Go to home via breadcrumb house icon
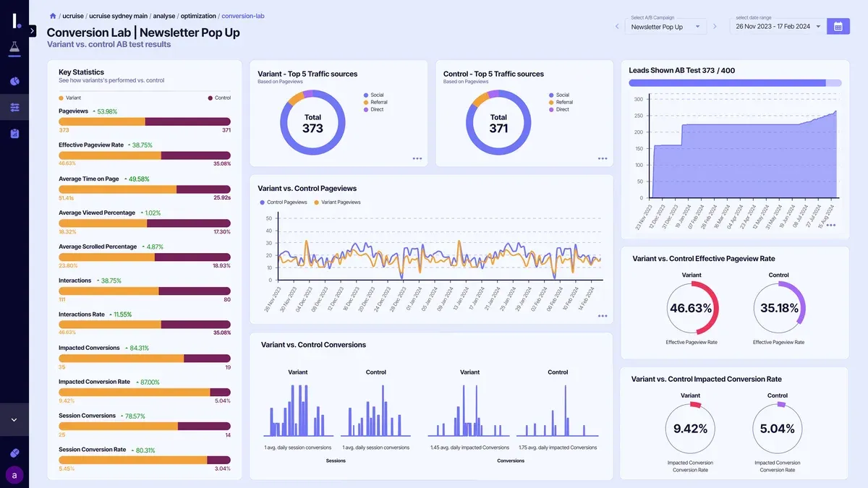 (x=53, y=15)
